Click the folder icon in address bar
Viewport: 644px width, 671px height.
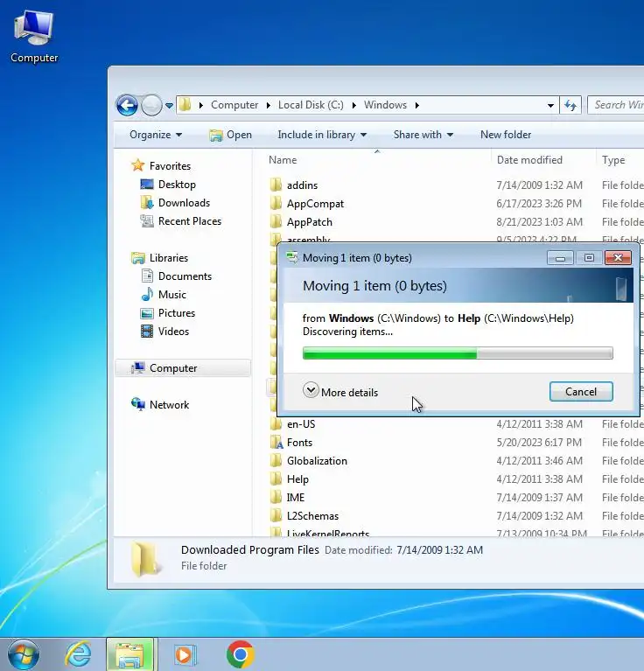[185, 105]
